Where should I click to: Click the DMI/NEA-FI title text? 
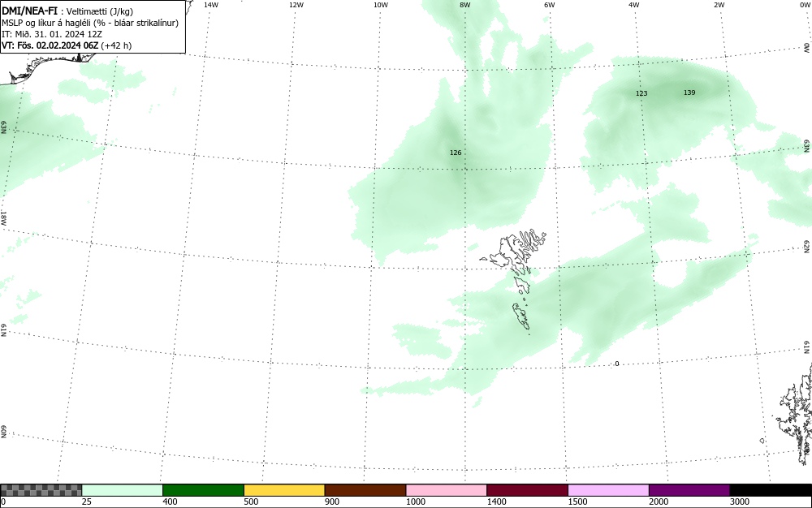tap(29, 11)
